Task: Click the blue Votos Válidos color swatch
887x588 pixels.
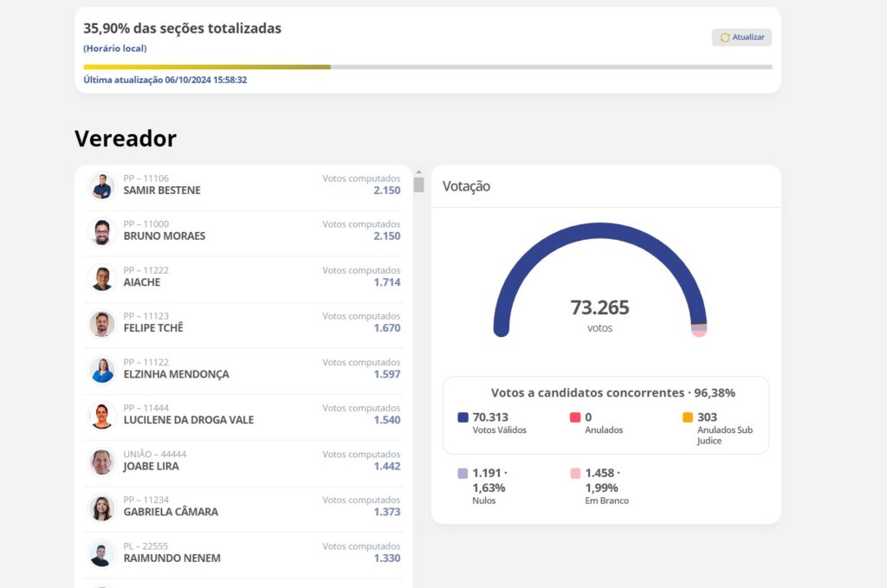Action: 463,417
